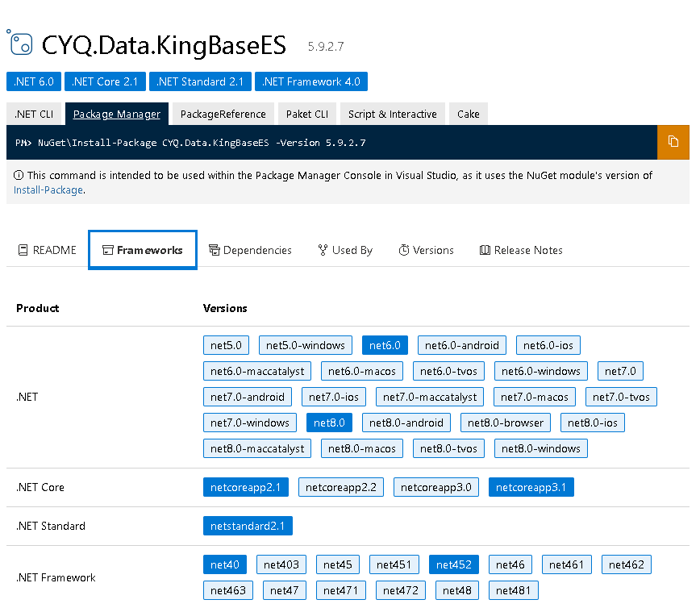Open the PackageReference tab

223,114
